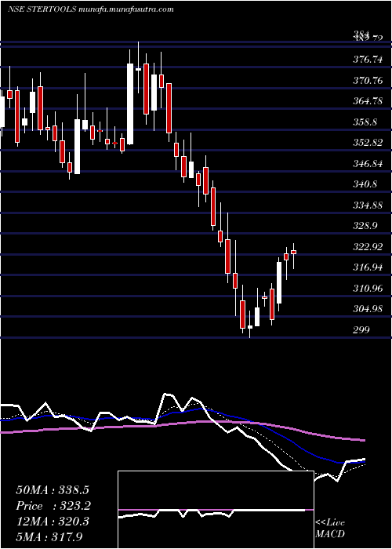The height and width of the screenshot is (549, 392).
Task: Click the last candlestick near 322.92
Action: click(x=294, y=256)
